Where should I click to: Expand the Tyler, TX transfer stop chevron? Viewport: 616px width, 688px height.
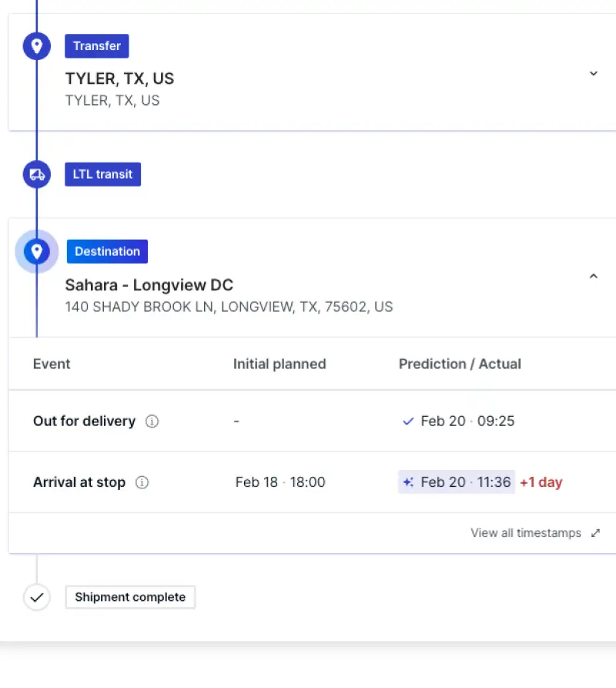tap(594, 73)
